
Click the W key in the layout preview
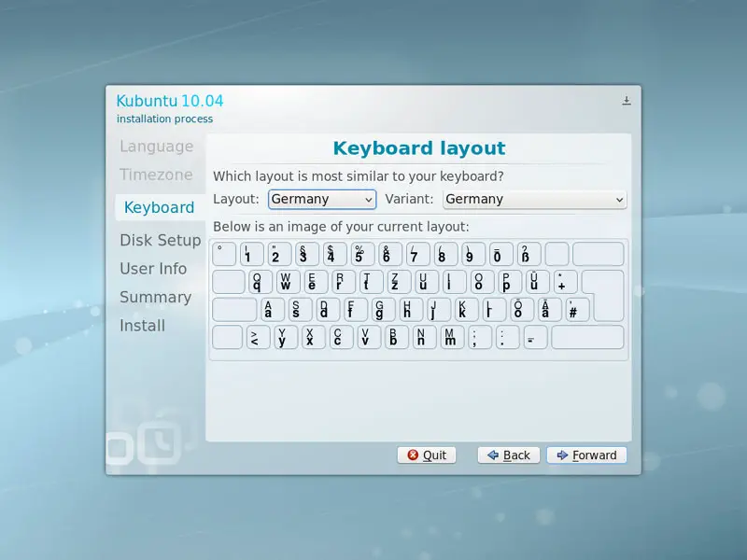(287, 282)
